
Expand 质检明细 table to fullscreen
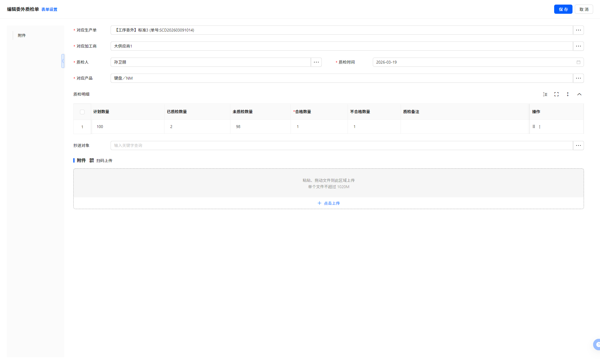556,94
